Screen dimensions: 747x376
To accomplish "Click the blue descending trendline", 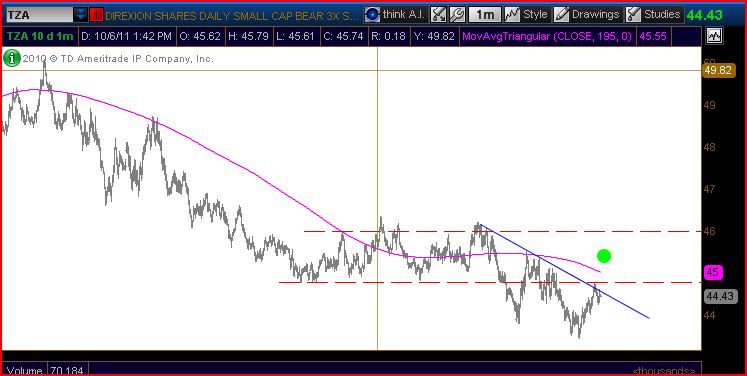I will tap(565, 271).
